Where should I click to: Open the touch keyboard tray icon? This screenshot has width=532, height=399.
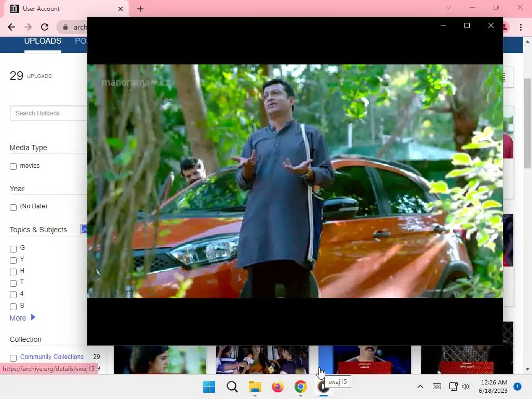tap(436, 387)
